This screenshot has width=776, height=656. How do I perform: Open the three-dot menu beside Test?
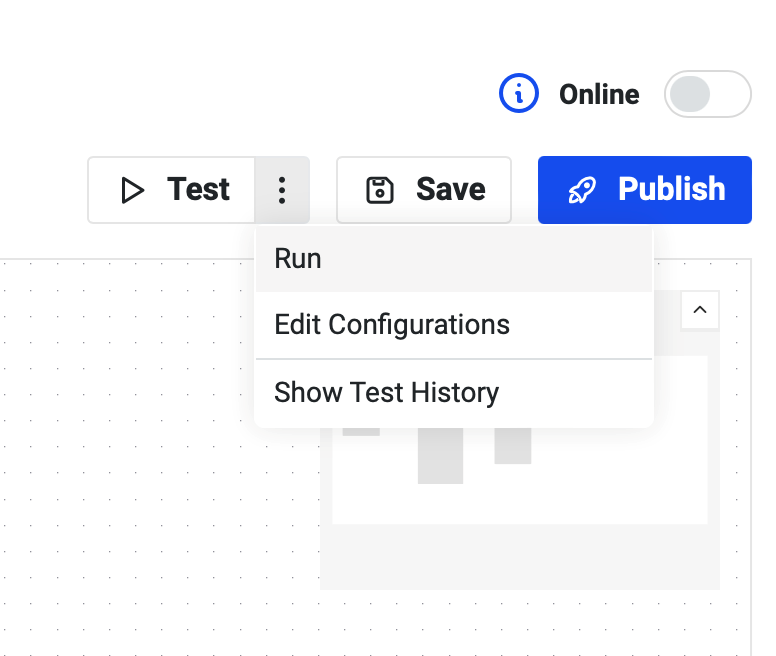point(282,190)
